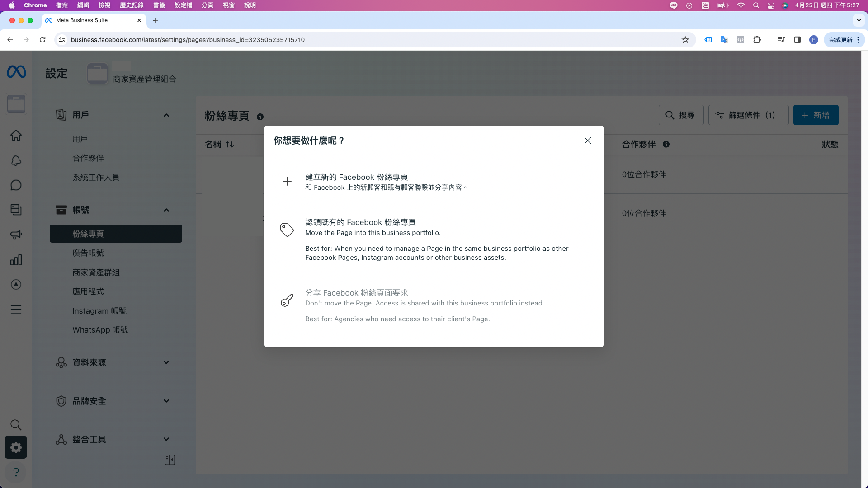This screenshot has height=488, width=868.
Task: Open Inbox chat bubble icon
Action: 16,185
